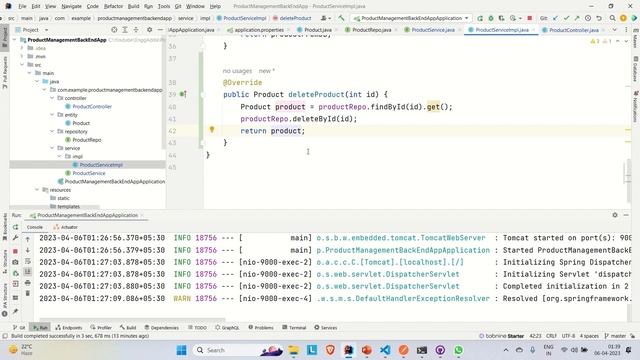Click the Build hammer icon in the toolbar
Image resolution: width=640 pixels, height=360 pixels.
(x=341, y=18)
